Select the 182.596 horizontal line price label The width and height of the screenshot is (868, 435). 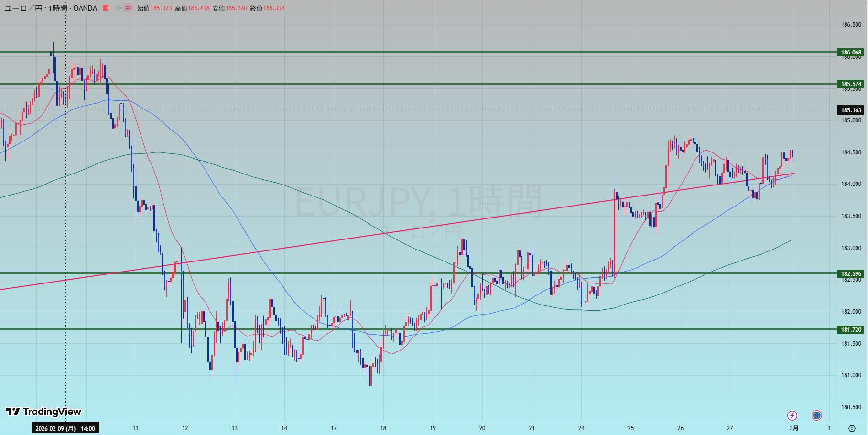[851, 274]
